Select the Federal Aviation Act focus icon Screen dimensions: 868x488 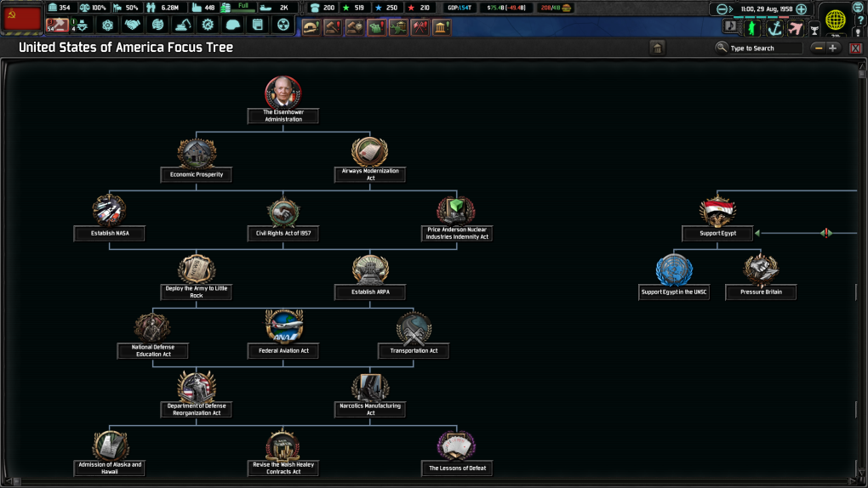click(x=283, y=325)
